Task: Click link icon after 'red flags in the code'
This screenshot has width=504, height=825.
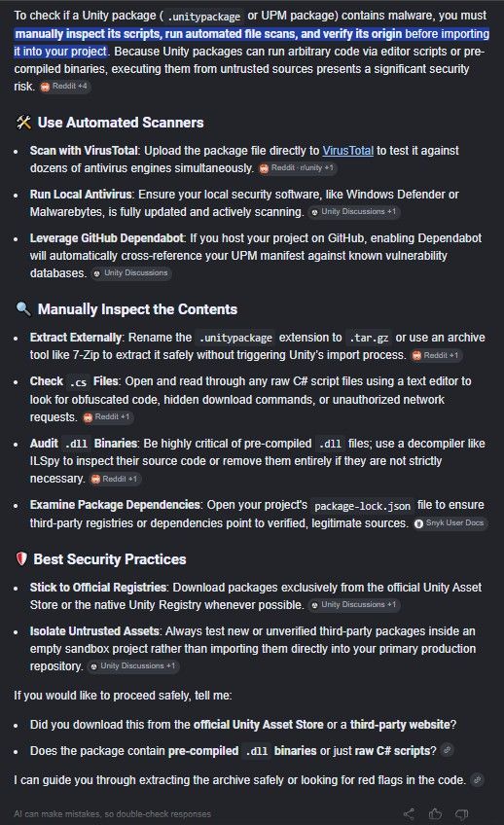Action: 477,779
